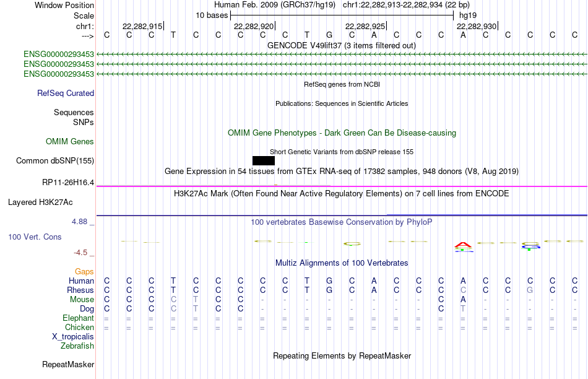Open Publications: Sequences in Scientific Articles title
This screenshot has height=379, width=588.
click(342, 103)
